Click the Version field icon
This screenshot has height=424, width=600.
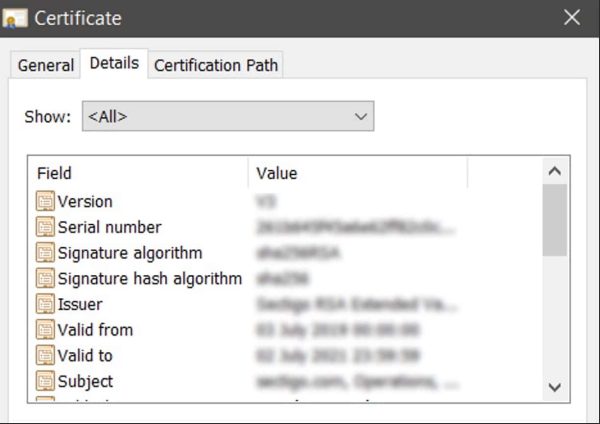tap(45, 202)
